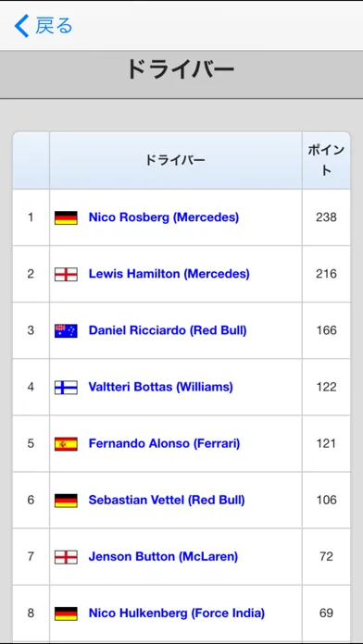Click the Spanish flag beside Fernando Alonso
The image size is (363, 644).
[66, 444]
